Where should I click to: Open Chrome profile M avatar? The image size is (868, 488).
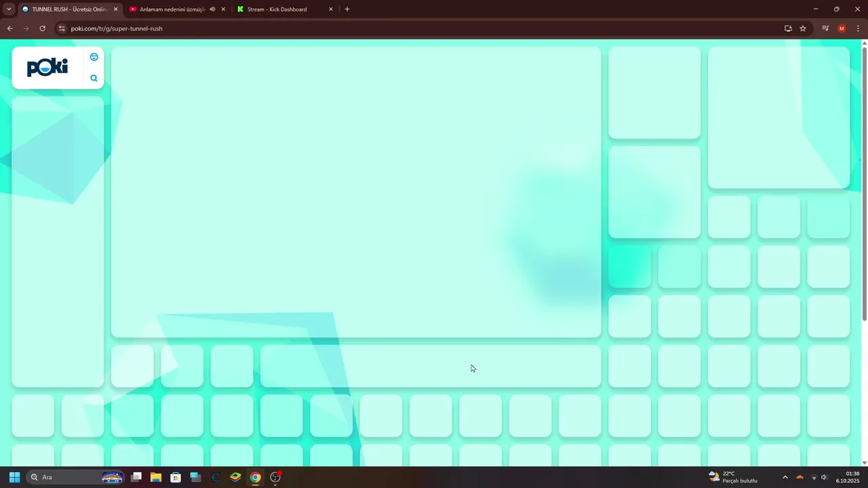[x=842, y=28]
